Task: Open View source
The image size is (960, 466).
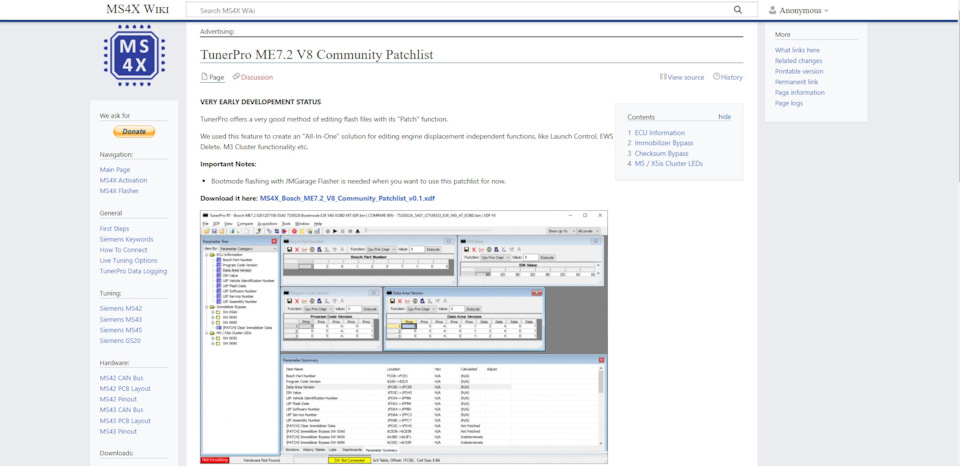Action: pos(682,77)
